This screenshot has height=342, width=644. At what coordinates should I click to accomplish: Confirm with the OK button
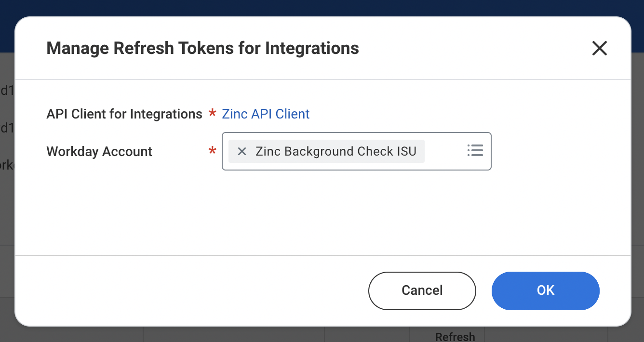(x=545, y=290)
